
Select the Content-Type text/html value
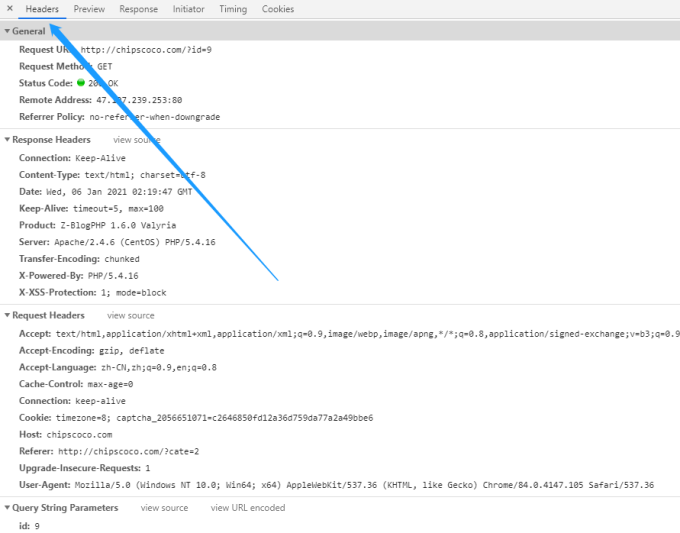145,175
